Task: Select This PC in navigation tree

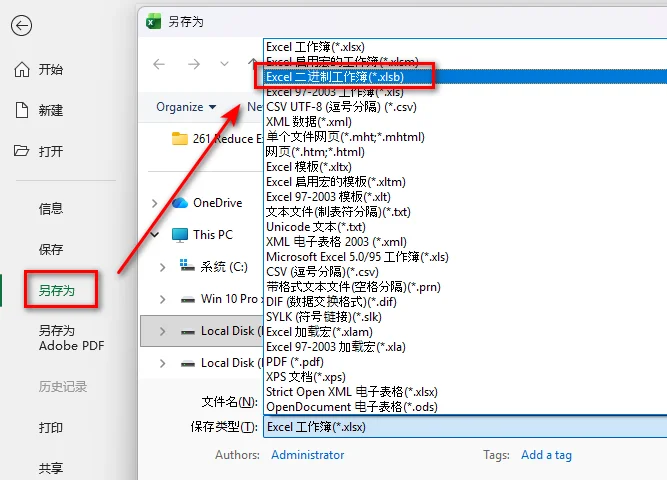Action: pyautogui.click(x=202, y=234)
